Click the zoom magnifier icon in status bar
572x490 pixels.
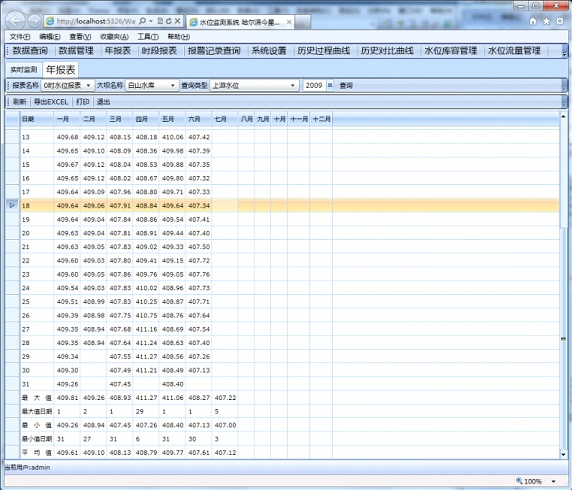click(519, 481)
